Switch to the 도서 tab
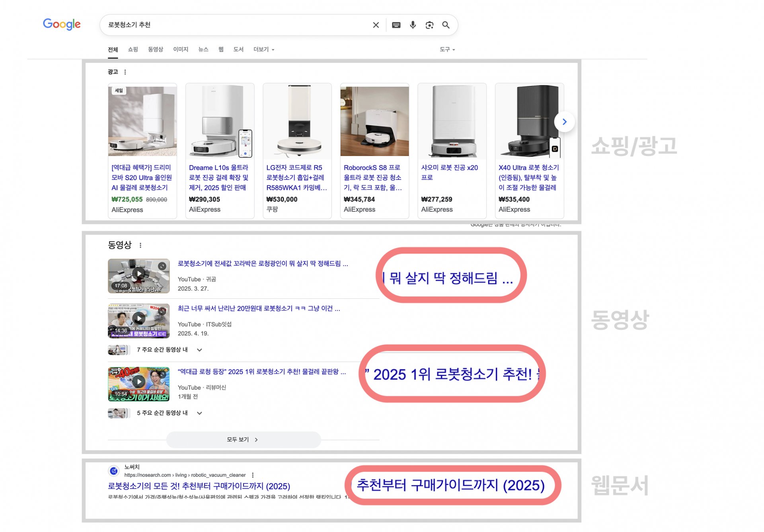Image resolution: width=764 pixels, height=532 pixels. (238, 49)
